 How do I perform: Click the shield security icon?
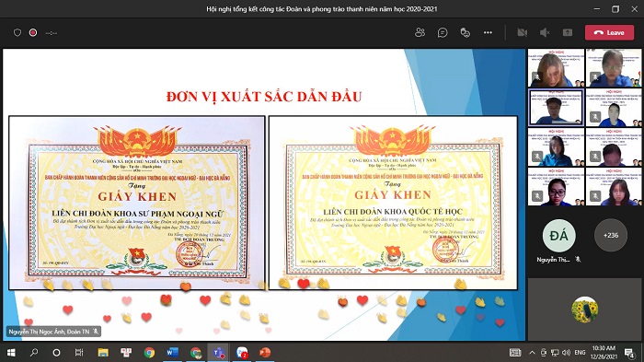(x=17, y=32)
